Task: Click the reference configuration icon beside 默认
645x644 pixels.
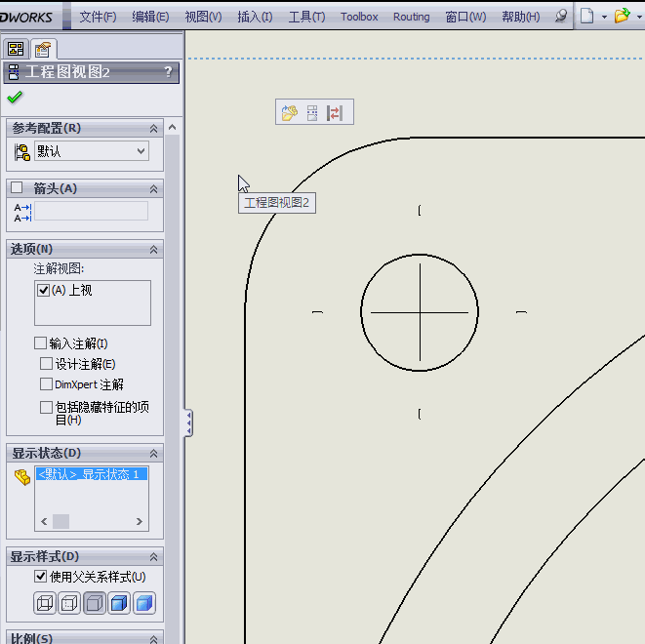Action: (21, 152)
